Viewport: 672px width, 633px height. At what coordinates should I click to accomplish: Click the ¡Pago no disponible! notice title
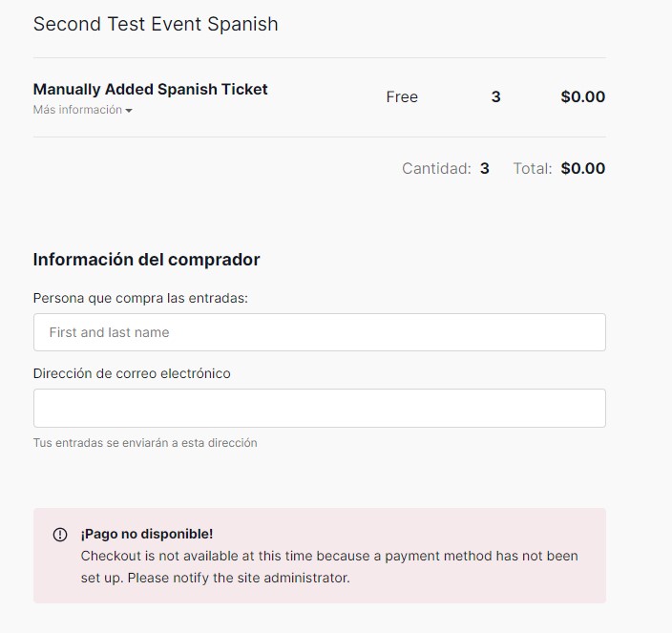tap(147, 534)
